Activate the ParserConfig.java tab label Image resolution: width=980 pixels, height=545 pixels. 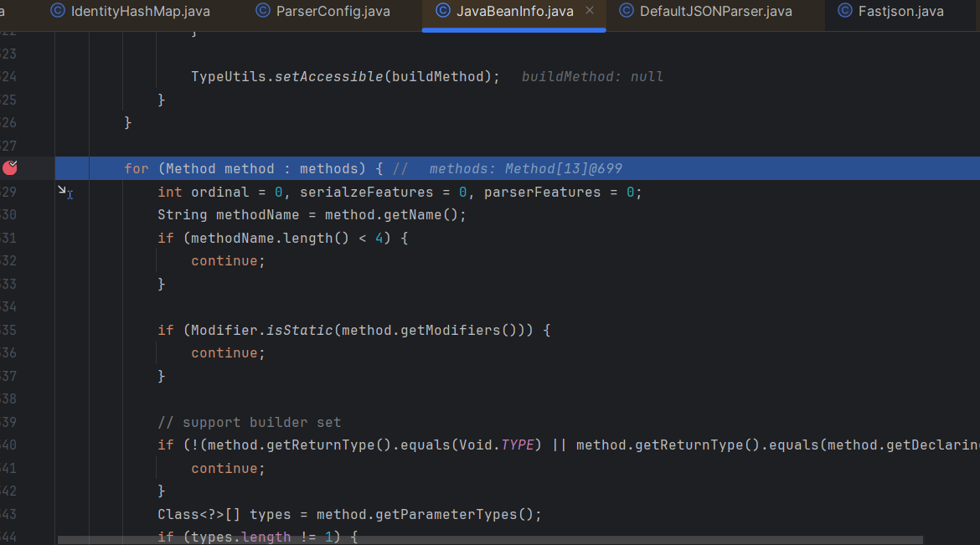[333, 12]
